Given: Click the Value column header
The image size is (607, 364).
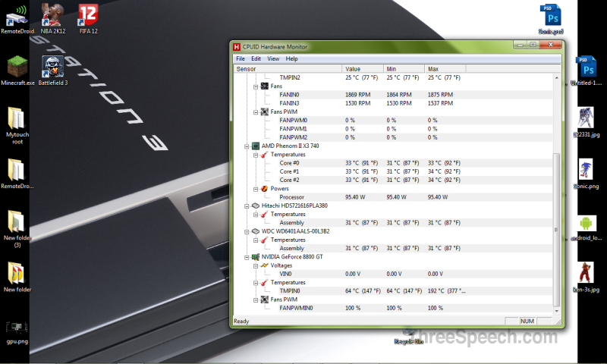Looking at the screenshot, I should 363,69.
